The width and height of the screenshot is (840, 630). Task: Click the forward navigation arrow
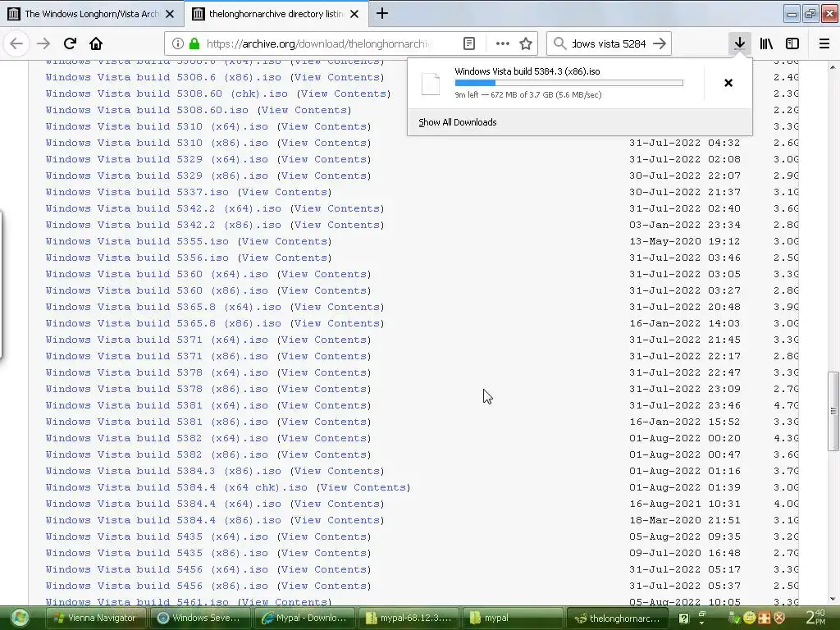[43, 44]
